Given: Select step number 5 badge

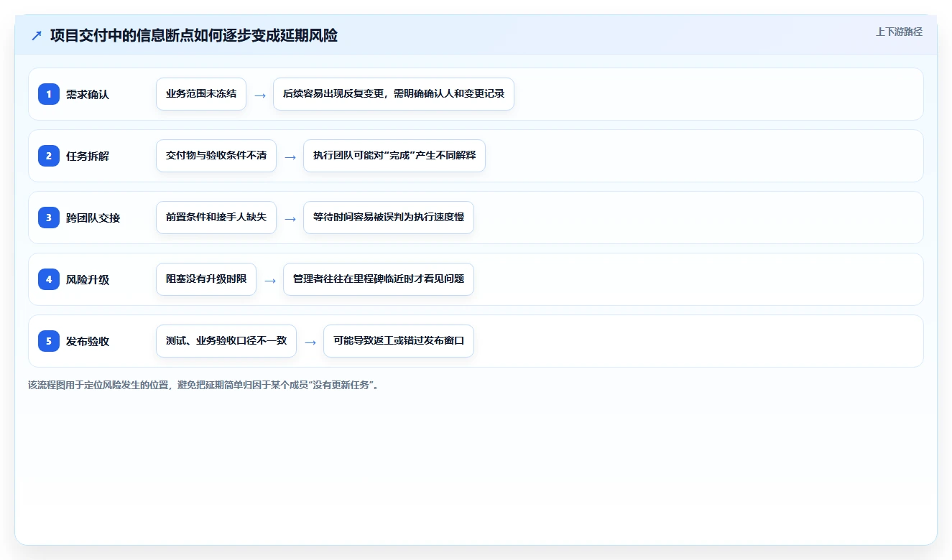Looking at the screenshot, I should click(49, 341).
